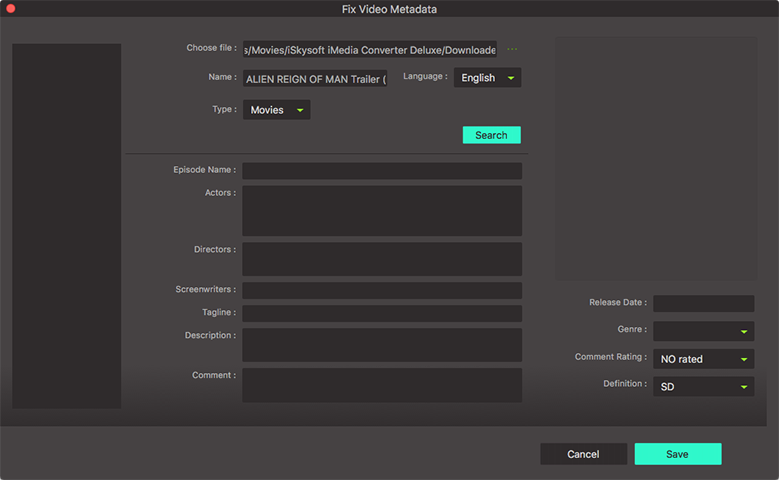The width and height of the screenshot is (779, 480).
Task: Expand the Type dropdown showing Movies
Action: click(276, 110)
